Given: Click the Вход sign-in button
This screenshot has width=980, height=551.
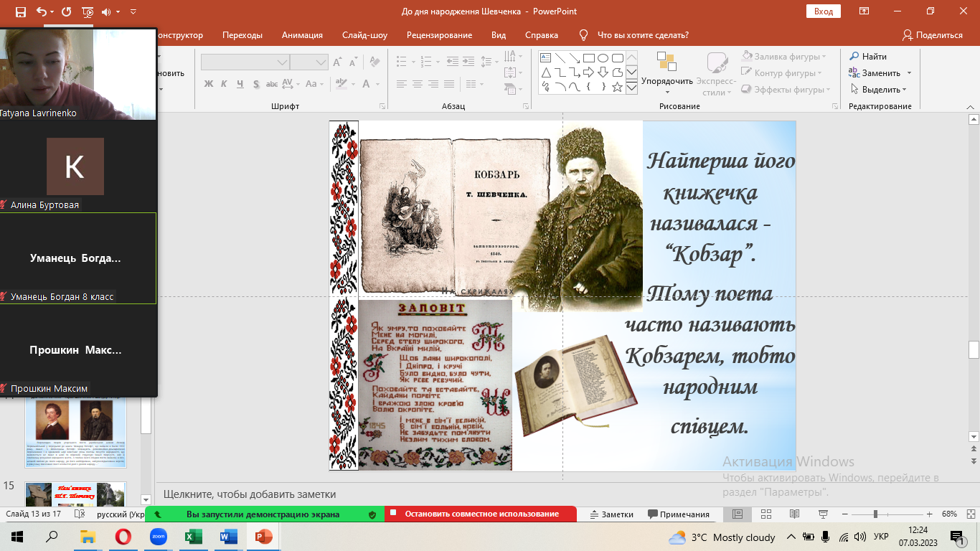Looking at the screenshot, I should [824, 11].
